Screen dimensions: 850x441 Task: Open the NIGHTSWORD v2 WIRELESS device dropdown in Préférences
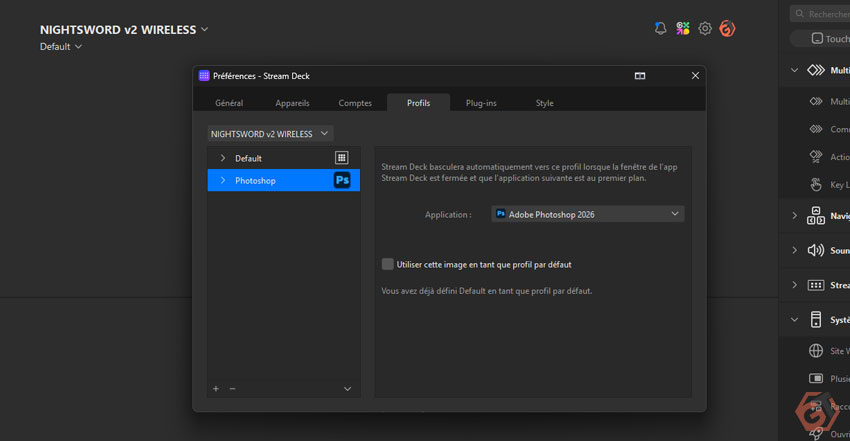point(270,133)
